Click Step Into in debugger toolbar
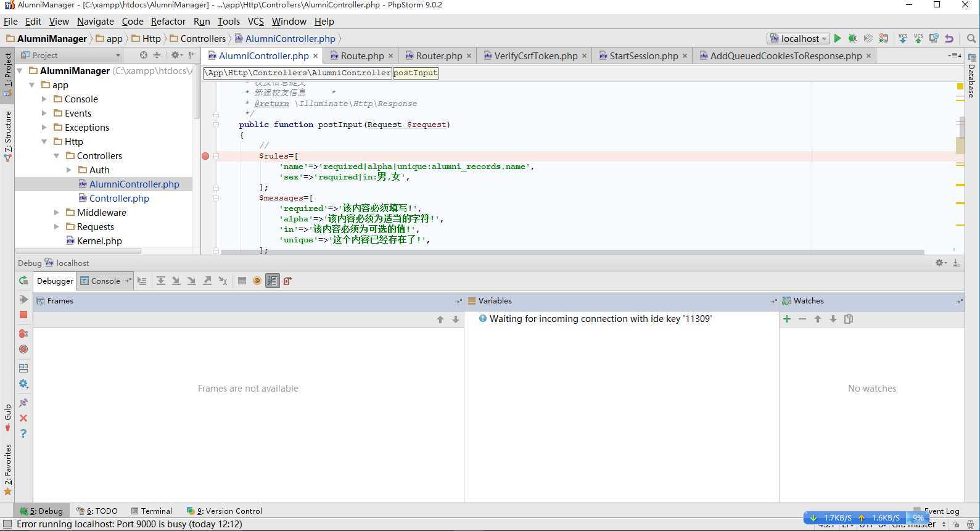Viewport: 980px width, 531px height. click(176, 281)
